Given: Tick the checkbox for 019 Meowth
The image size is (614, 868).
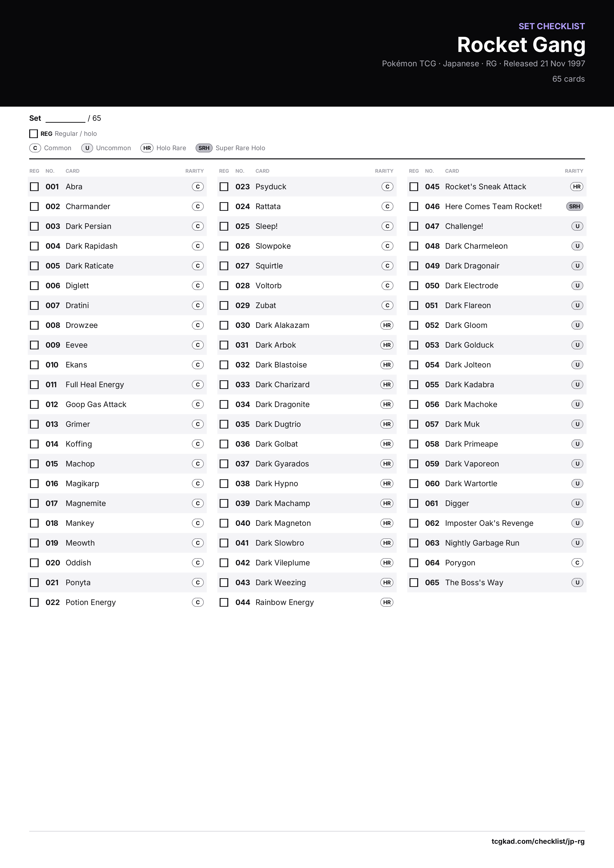Looking at the screenshot, I should click(x=34, y=543).
